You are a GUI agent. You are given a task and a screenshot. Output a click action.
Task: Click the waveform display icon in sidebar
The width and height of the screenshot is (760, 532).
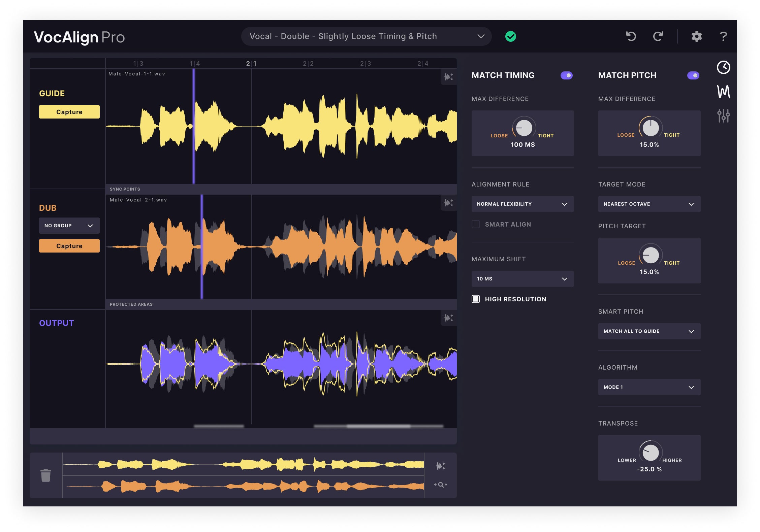pos(723,92)
